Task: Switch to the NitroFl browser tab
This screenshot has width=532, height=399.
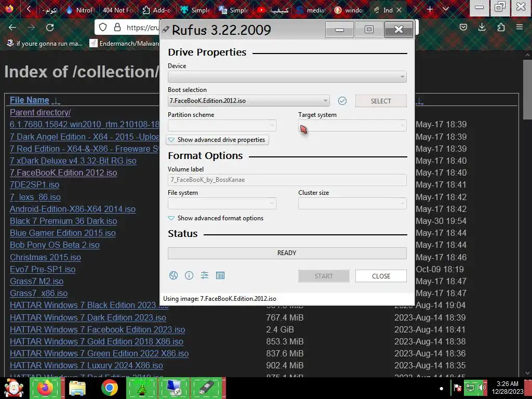Action: click(81, 10)
